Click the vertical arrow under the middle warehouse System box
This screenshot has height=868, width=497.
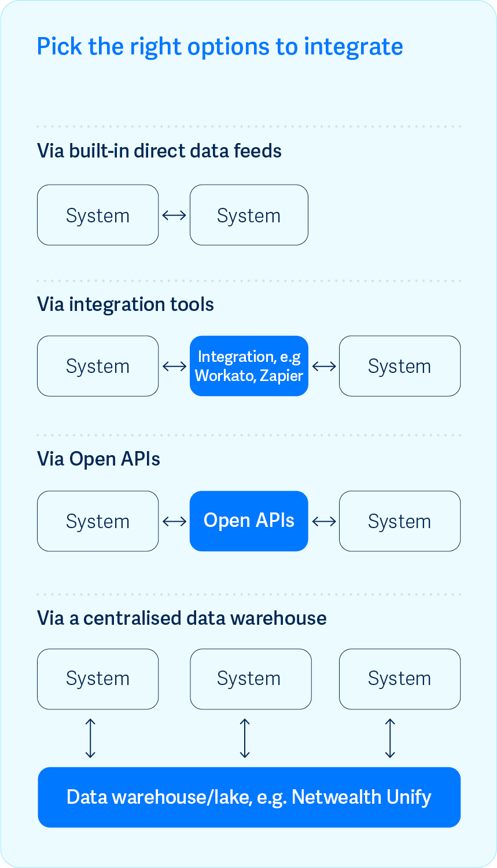pyautogui.click(x=245, y=738)
